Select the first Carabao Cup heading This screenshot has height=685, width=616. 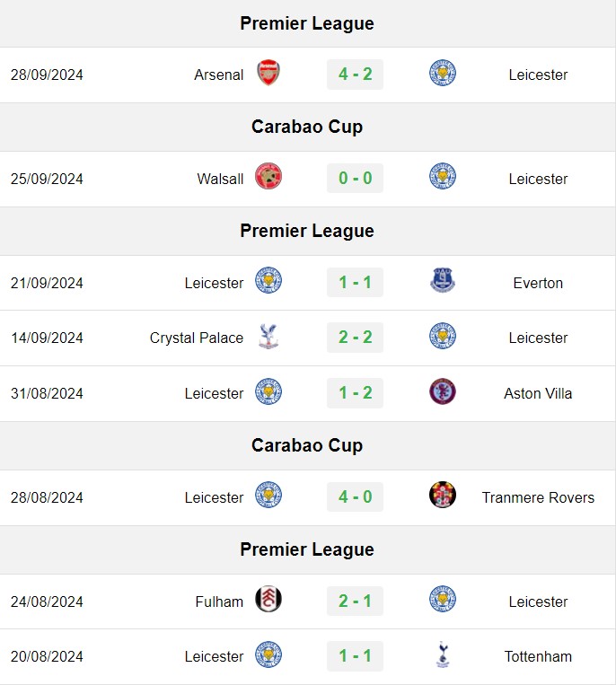point(307,127)
